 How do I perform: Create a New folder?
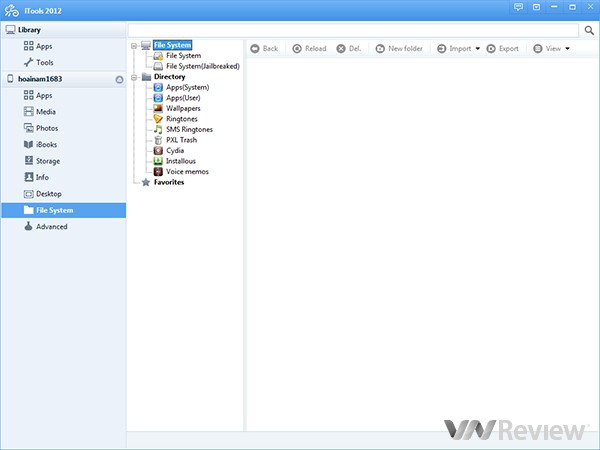click(x=399, y=49)
